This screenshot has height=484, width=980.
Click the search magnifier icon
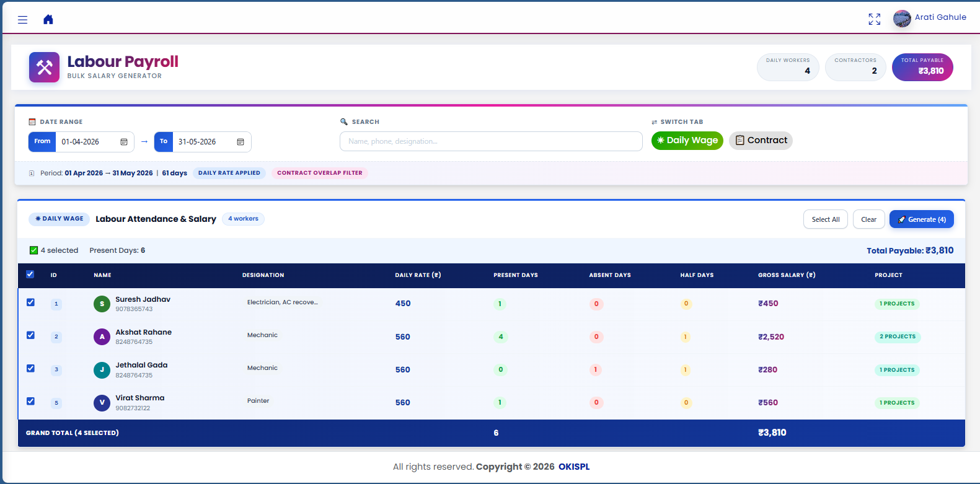344,122
